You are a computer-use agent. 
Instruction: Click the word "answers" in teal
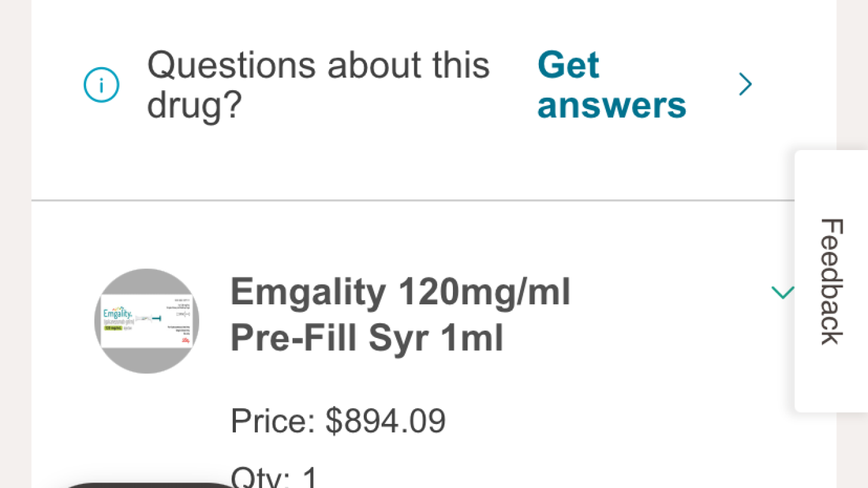click(611, 105)
